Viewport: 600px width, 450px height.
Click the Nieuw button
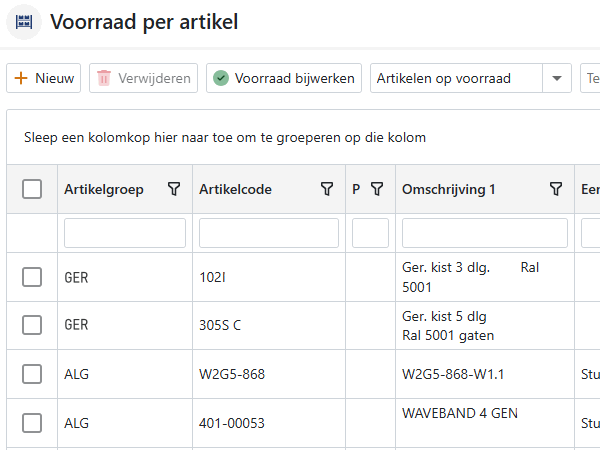(x=44, y=78)
